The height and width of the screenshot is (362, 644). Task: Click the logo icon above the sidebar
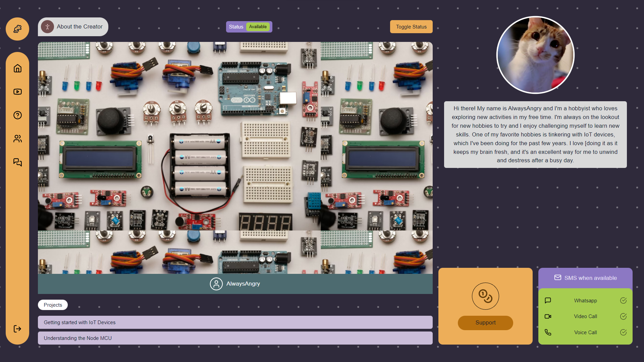17,29
